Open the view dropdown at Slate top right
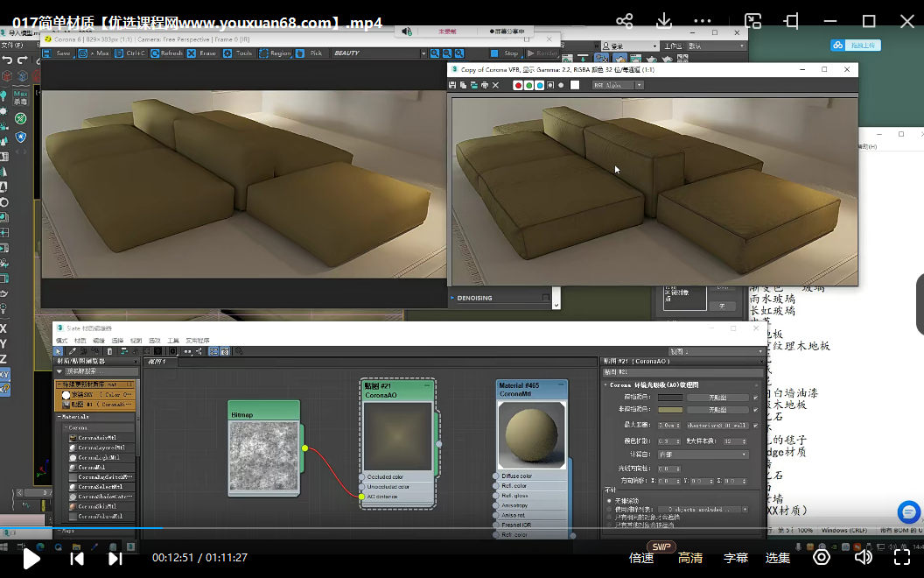Screen dimensions: 924x578 click(716, 351)
